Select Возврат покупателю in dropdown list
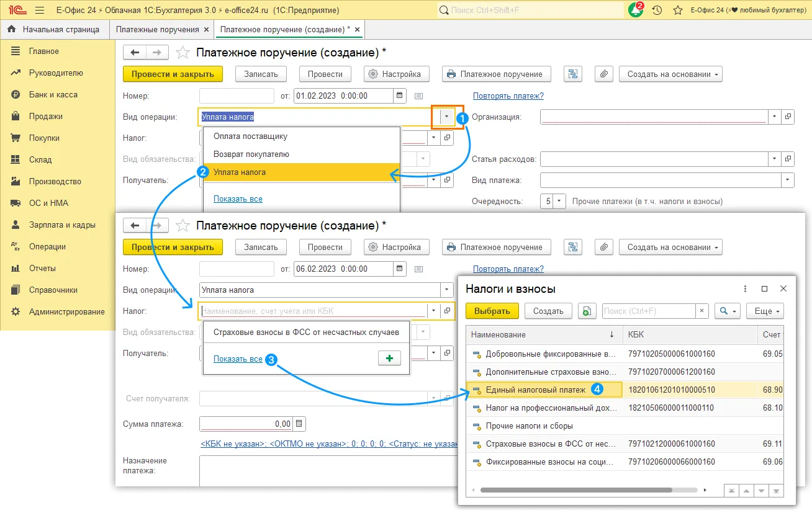812x513 pixels. (302, 154)
